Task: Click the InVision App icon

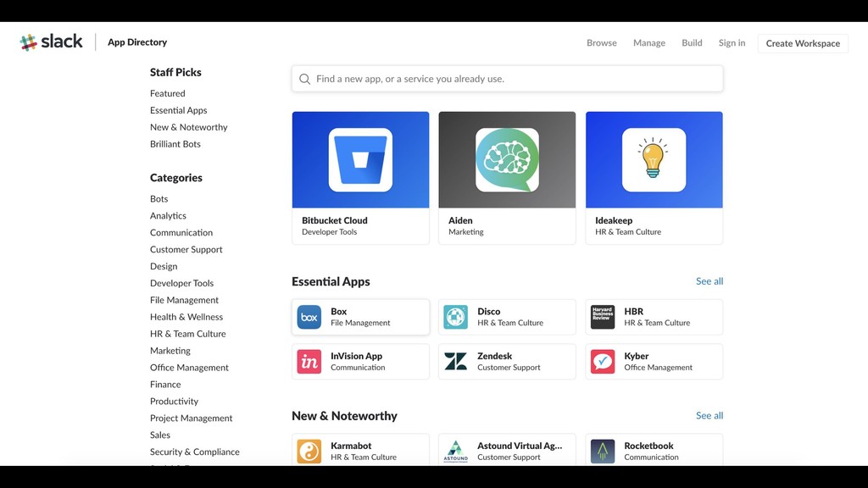Action: point(309,362)
